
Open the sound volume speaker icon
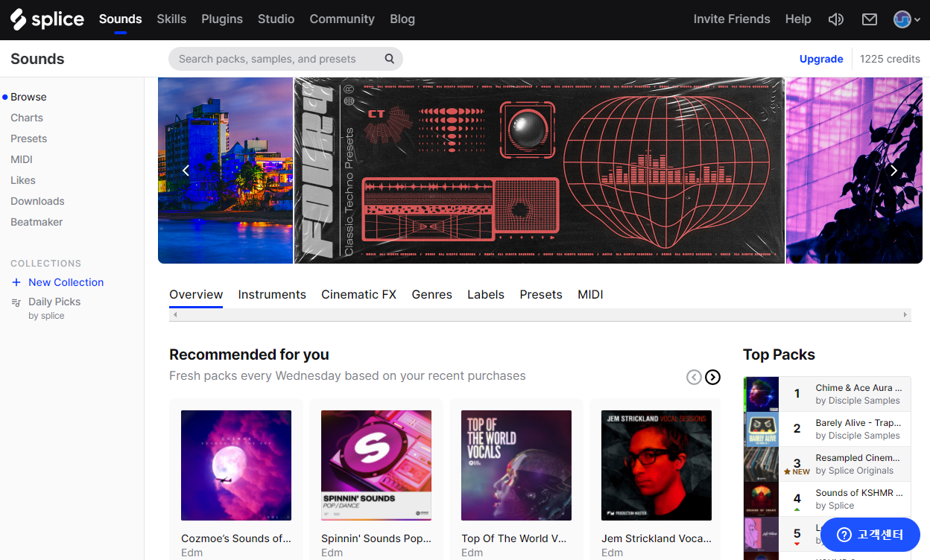[836, 19]
